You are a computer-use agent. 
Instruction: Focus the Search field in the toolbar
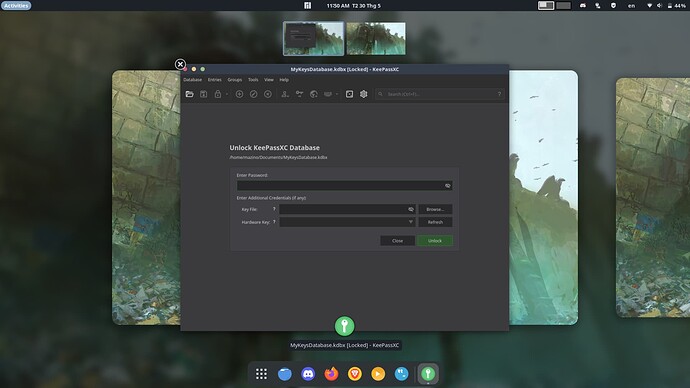tap(439, 94)
